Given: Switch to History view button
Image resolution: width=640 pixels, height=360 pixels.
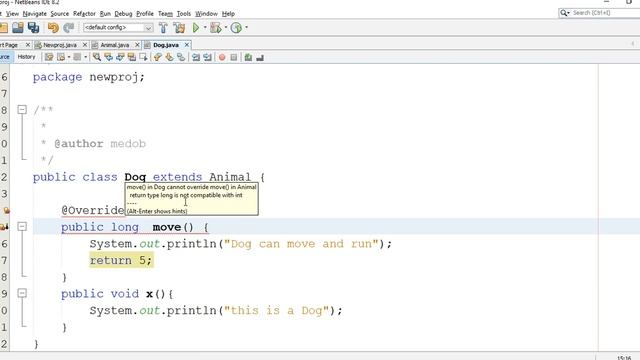Looking at the screenshot, I should (26, 57).
